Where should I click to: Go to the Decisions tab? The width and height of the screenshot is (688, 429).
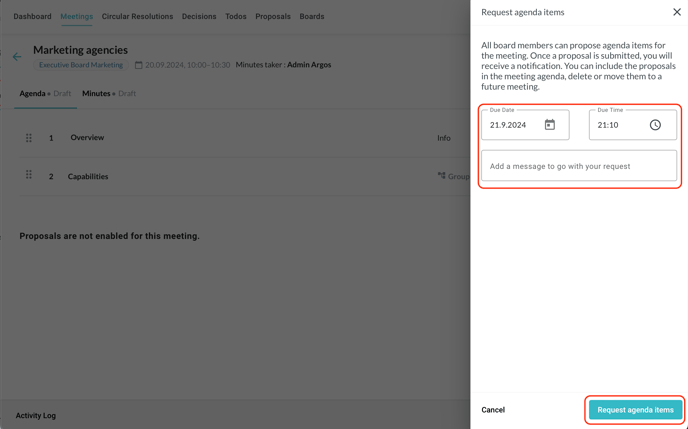pos(199,16)
